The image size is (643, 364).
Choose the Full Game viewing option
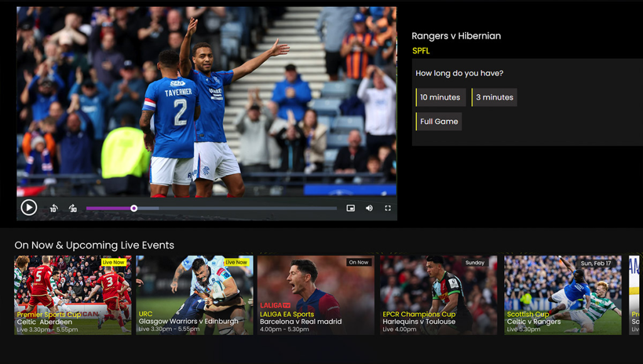coord(438,121)
